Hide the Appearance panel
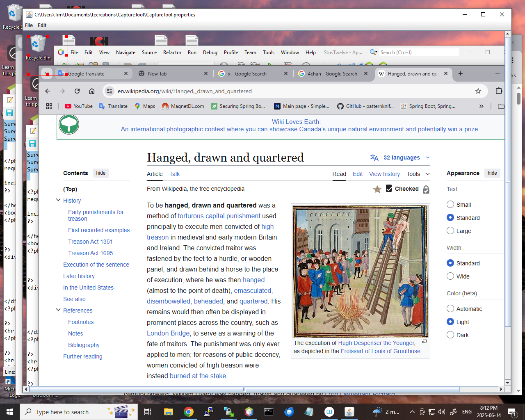Screen dimensions: 525x420 pyautogui.click(x=492, y=173)
